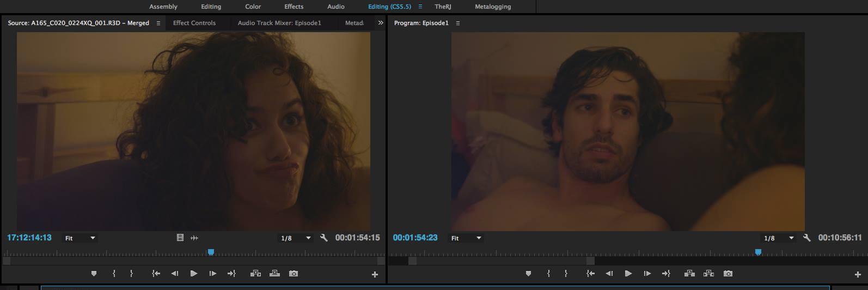This screenshot has height=290, width=868.
Task: Open the Editing (CS5.5) workspace menu icon
Action: (x=420, y=7)
